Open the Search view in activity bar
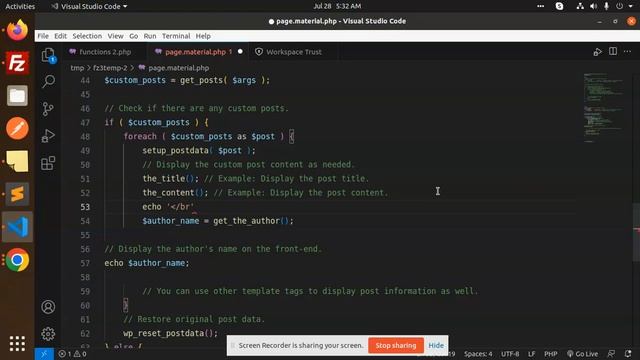640x360 pixels. click(x=48, y=81)
